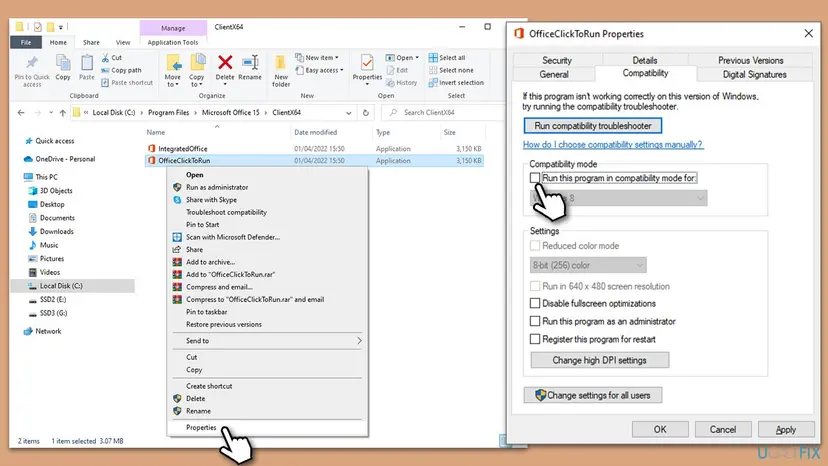Open the Windows version compatibility dropdown

pyautogui.click(x=618, y=198)
